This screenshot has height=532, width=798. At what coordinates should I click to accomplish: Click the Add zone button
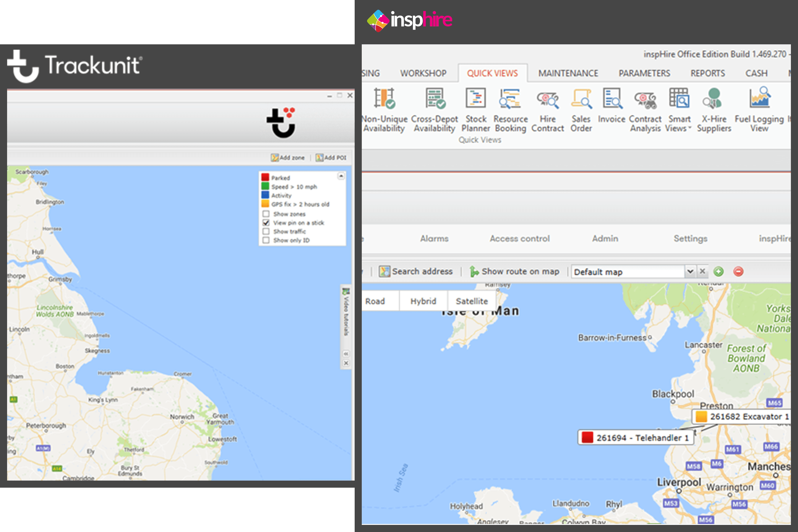[x=288, y=158]
